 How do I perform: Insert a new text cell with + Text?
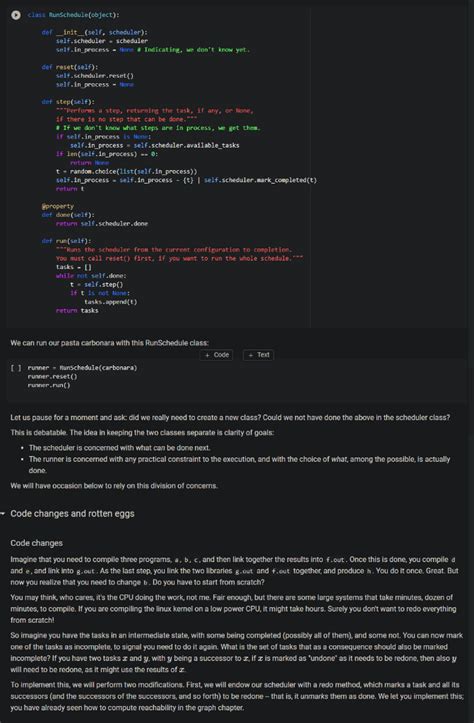point(259,355)
